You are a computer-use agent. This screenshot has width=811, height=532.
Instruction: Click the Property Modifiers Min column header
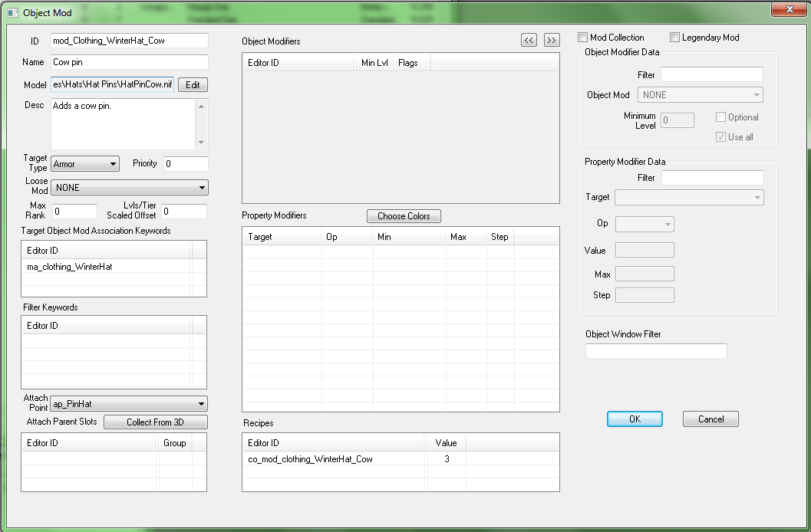click(409, 237)
